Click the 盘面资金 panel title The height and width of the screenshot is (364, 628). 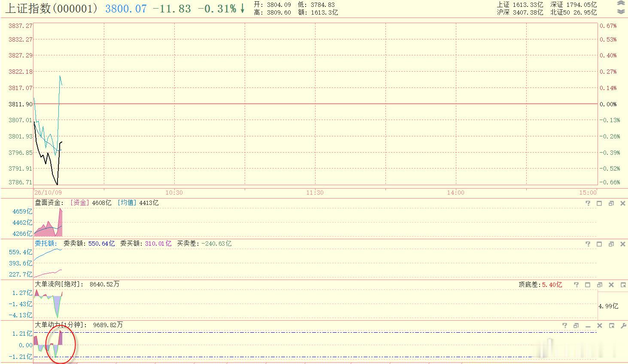pos(49,203)
